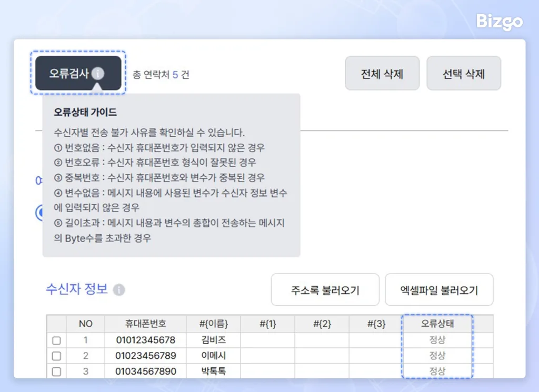Click the #{1} column header
This screenshot has height=392, width=539.
(x=268, y=324)
